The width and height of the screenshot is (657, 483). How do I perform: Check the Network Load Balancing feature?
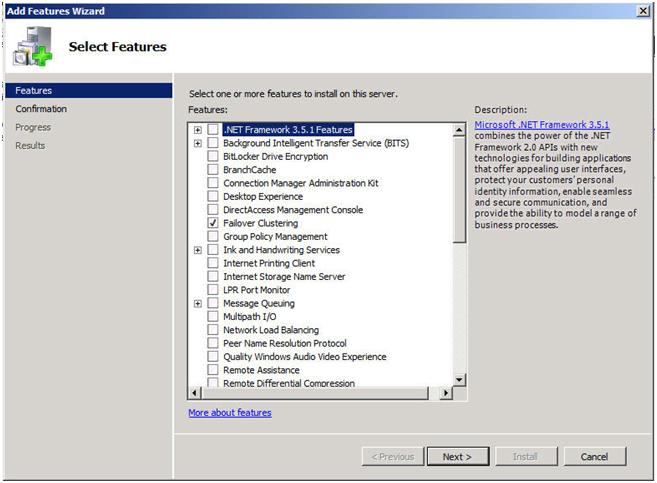[213, 330]
